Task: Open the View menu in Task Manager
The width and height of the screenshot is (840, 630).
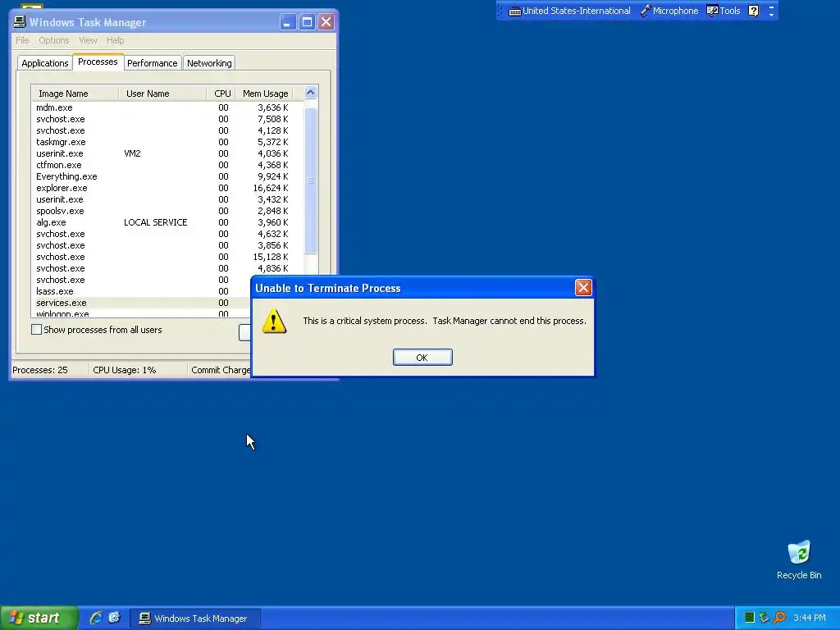Action: tap(88, 40)
